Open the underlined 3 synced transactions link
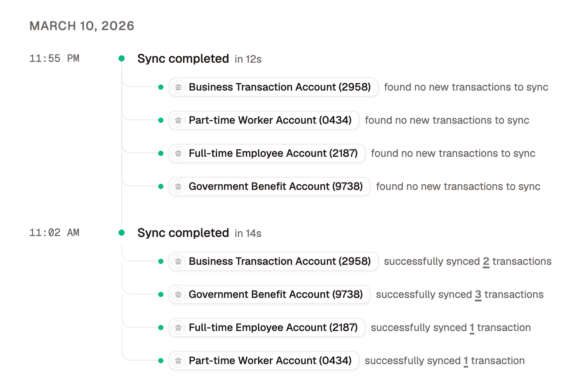 pyautogui.click(x=478, y=294)
